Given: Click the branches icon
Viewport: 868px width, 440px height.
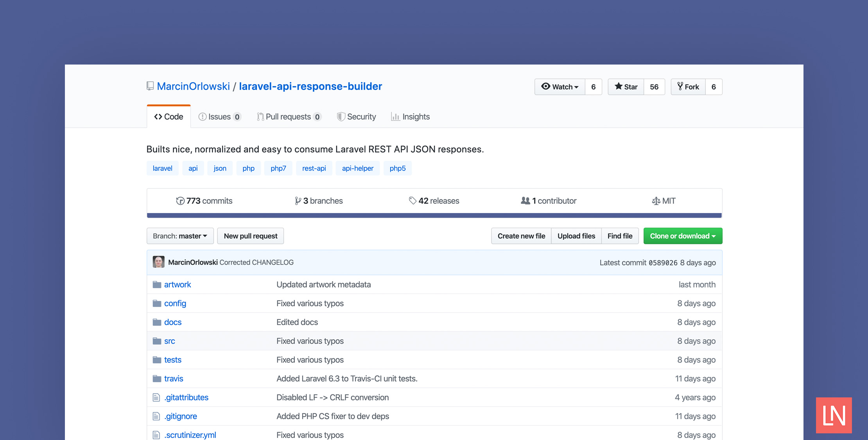Looking at the screenshot, I should point(296,200).
